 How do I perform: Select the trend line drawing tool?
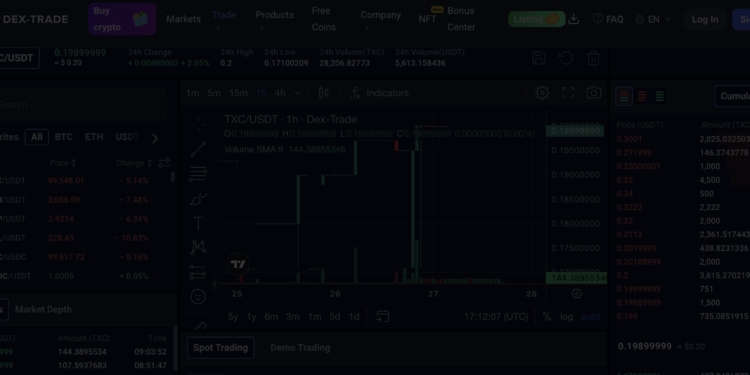point(198,149)
